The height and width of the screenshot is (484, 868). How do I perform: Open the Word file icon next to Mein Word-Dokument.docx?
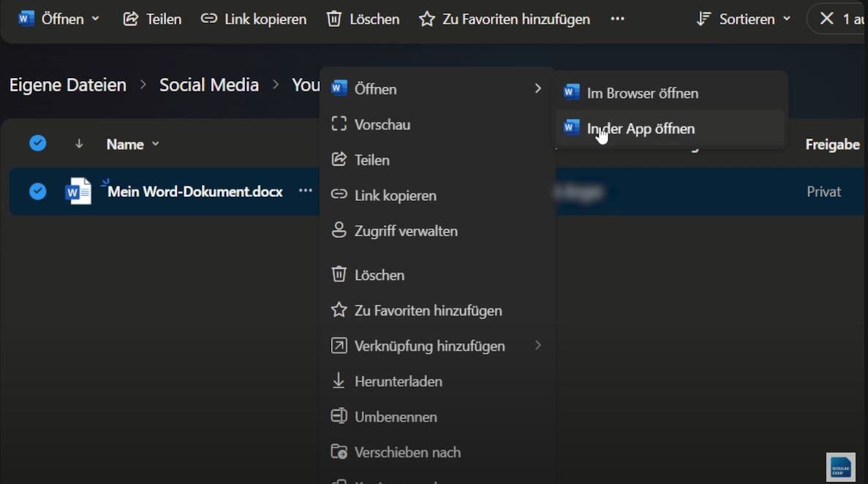(78, 191)
